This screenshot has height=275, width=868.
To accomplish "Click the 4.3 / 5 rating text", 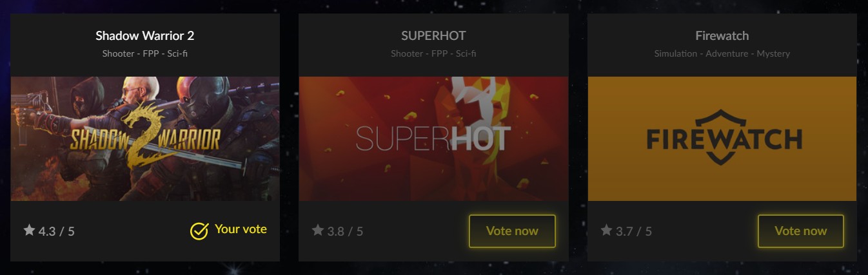I will tap(57, 231).
